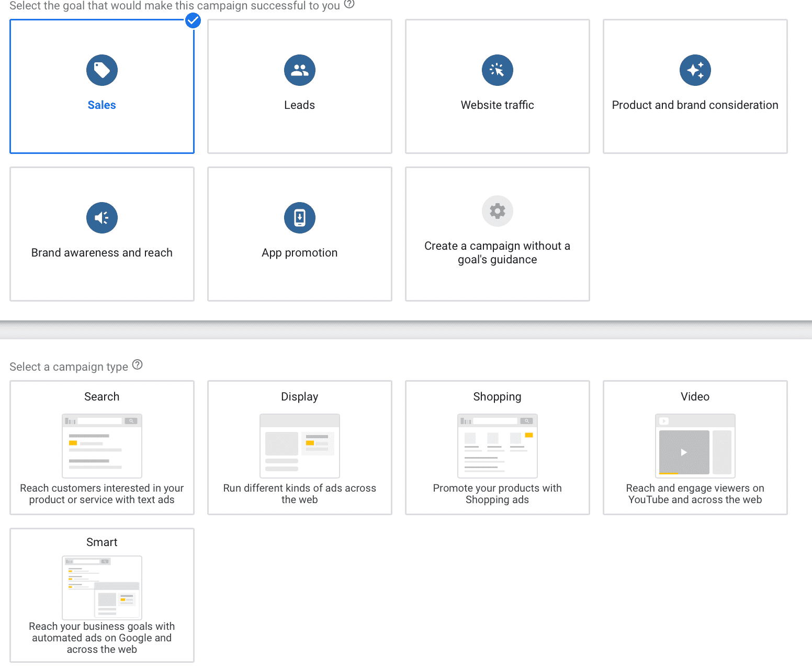Viewport: 812px width, 667px height.
Task: Click 'Run different kinds of ads' description
Action: pyautogui.click(x=300, y=494)
